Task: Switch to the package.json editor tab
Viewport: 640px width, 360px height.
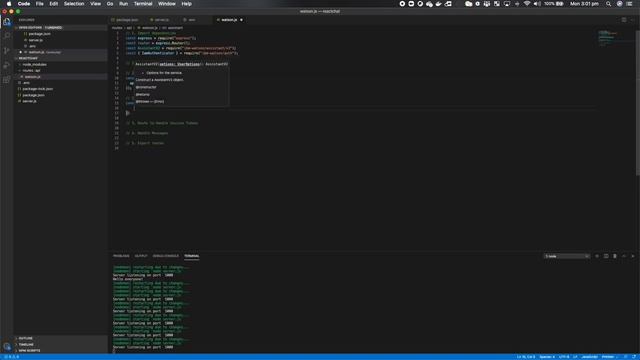Action: pos(127,20)
